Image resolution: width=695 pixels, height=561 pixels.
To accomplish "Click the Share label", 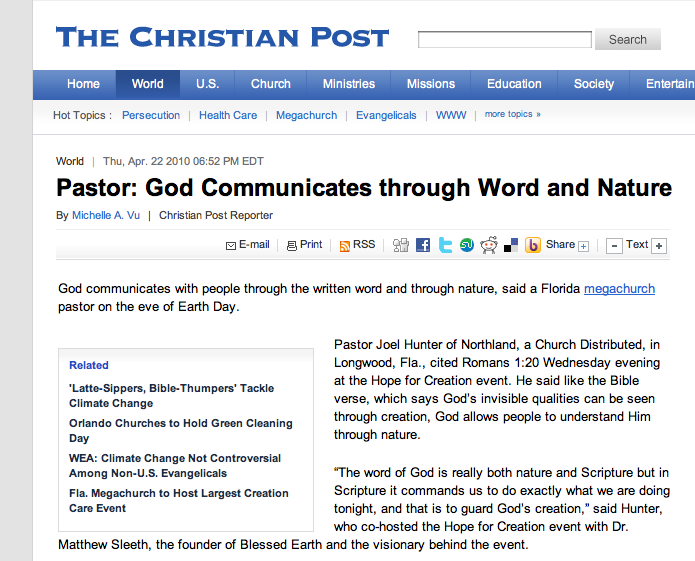I will point(560,245).
